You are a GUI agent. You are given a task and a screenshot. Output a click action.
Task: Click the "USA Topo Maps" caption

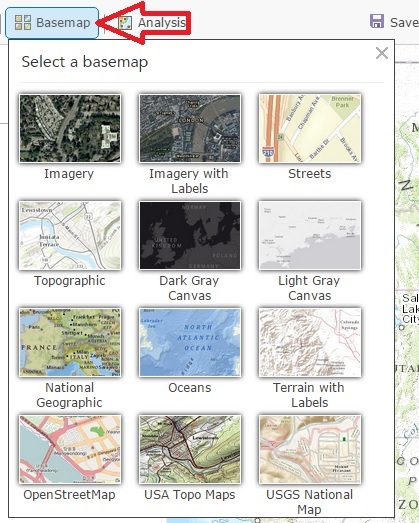click(x=189, y=495)
